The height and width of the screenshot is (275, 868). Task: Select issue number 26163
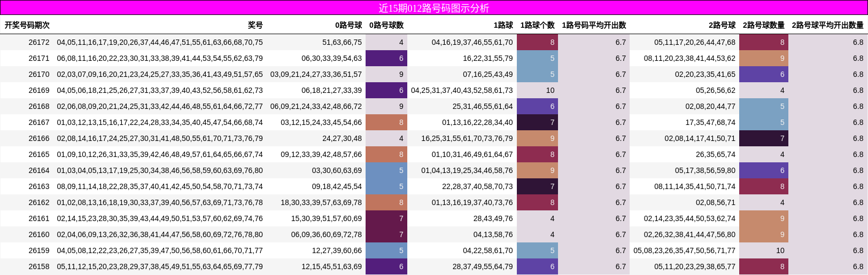pos(39,186)
